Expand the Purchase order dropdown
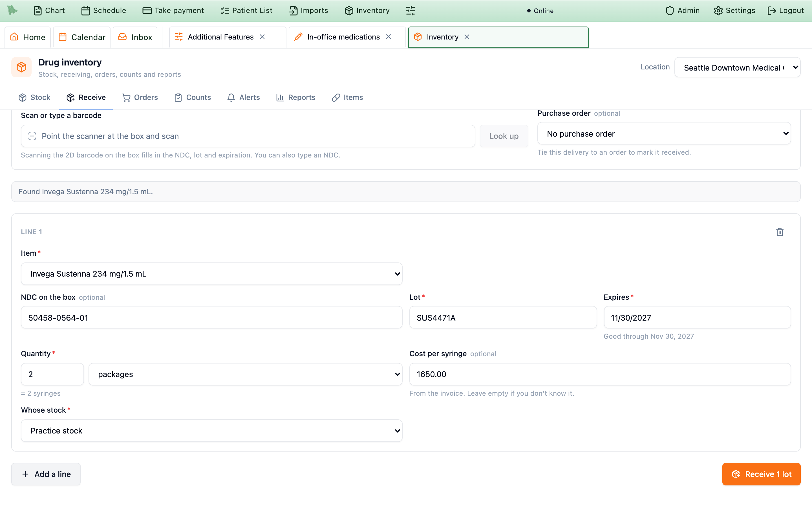 (x=664, y=134)
